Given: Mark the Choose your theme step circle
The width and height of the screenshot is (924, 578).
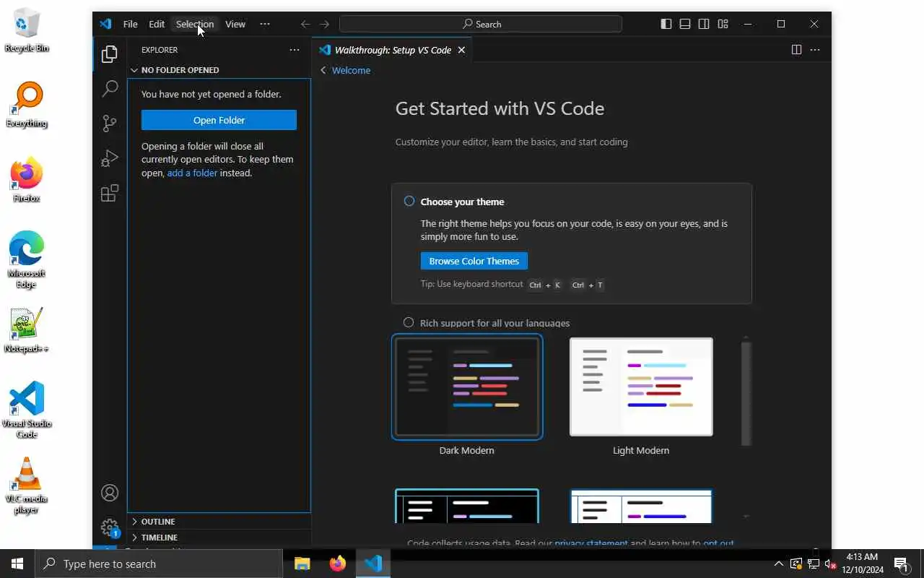Looking at the screenshot, I should click(x=409, y=201).
